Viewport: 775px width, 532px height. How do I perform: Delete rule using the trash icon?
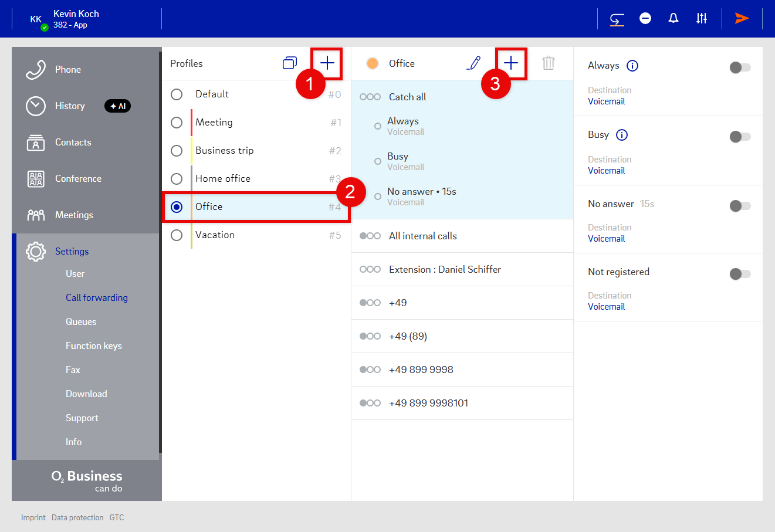549,63
